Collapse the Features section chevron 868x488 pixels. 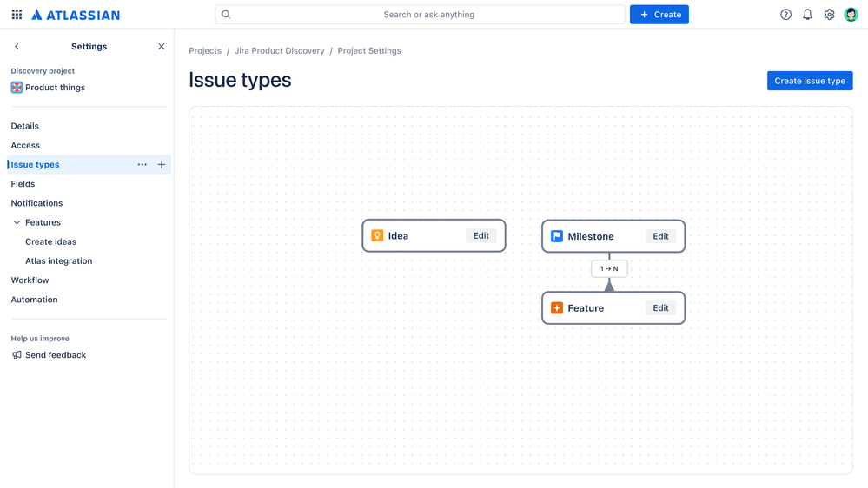[x=17, y=222]
